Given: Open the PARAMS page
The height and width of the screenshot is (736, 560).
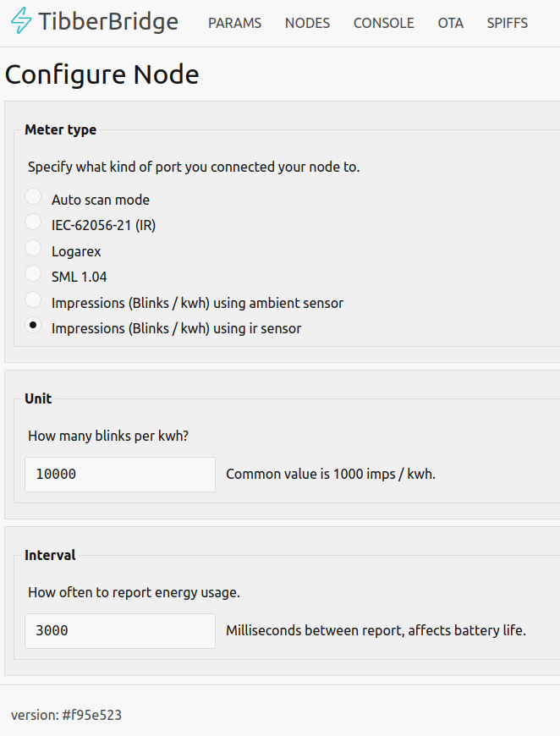Looking at the screenshot, I should (x=234, y=23).
